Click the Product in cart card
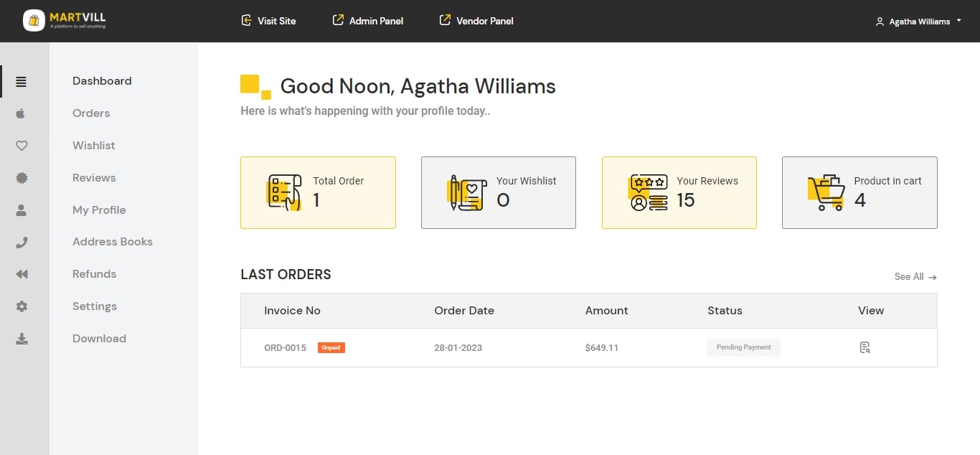Viewport: 980px width, 455px height. pyautogui.click(x=859, y=192)
